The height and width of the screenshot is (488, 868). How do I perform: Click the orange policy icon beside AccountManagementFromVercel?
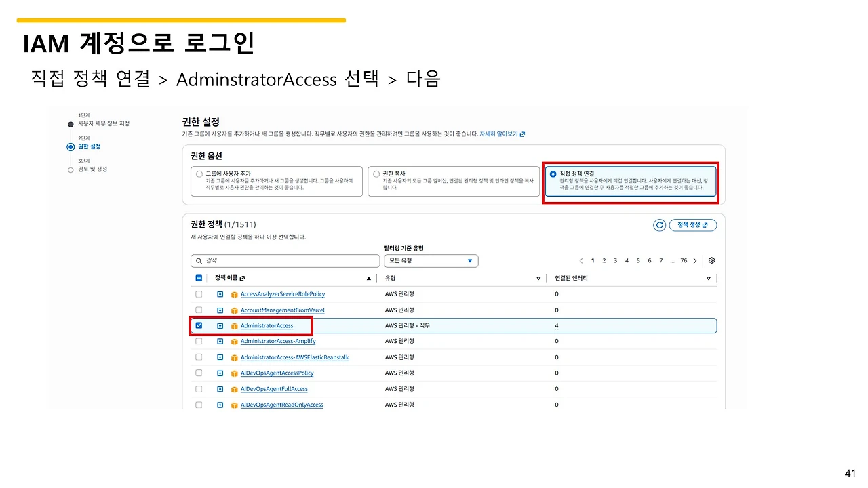235,310
